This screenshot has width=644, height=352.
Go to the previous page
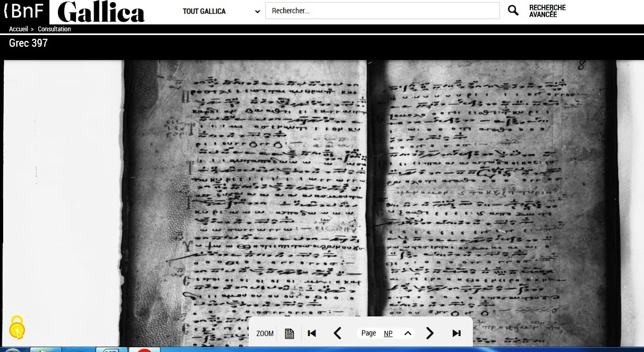337,333
